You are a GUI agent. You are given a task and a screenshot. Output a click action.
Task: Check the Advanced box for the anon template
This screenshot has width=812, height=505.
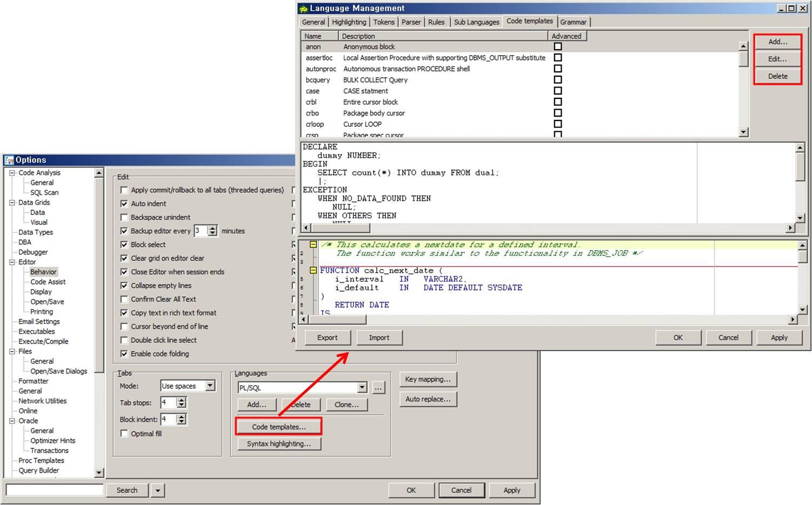558,46
